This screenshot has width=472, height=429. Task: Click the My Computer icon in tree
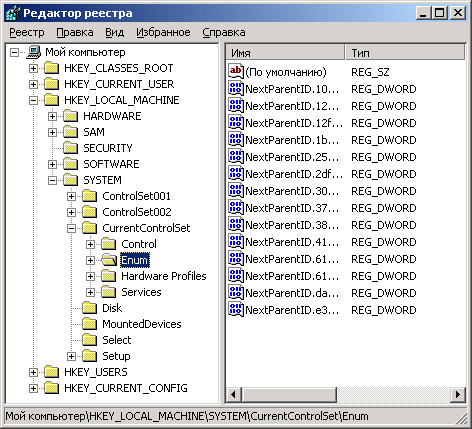[x=34, y=52]
